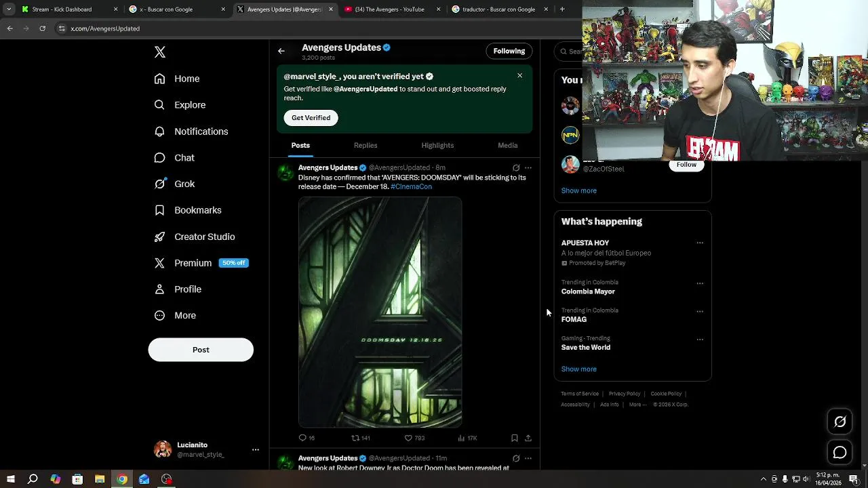This screenshot has width=868, height=488.
Task: Expand the More menu in the sidebar
Action: pyautogui.click(x=175, y=316)
